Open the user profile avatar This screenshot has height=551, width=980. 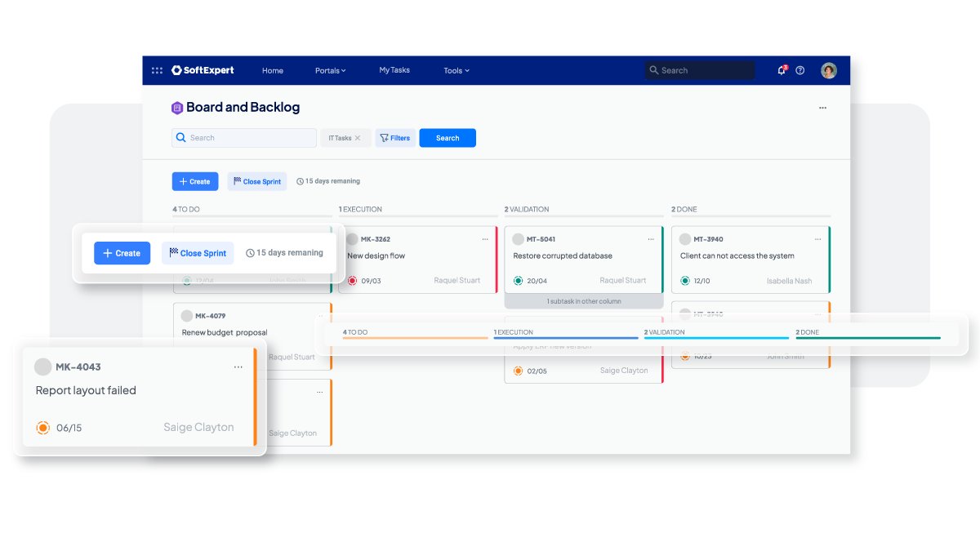[829, 70]
